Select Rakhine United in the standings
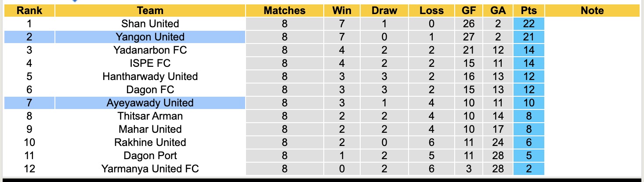 click(150, 142)
